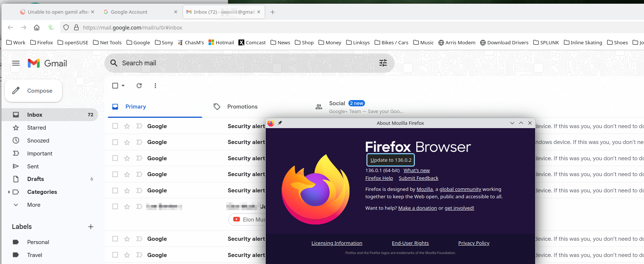Open the Sent folder
The width and height of the screenshot is (644, 264).
pos(33,167)
